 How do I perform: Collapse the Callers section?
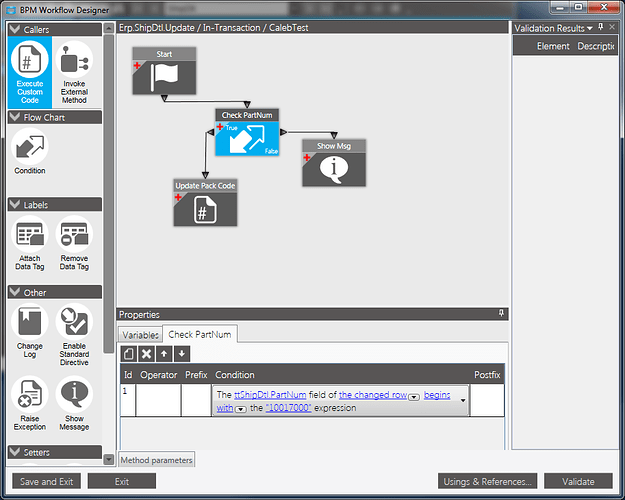(x=15, y=29)
